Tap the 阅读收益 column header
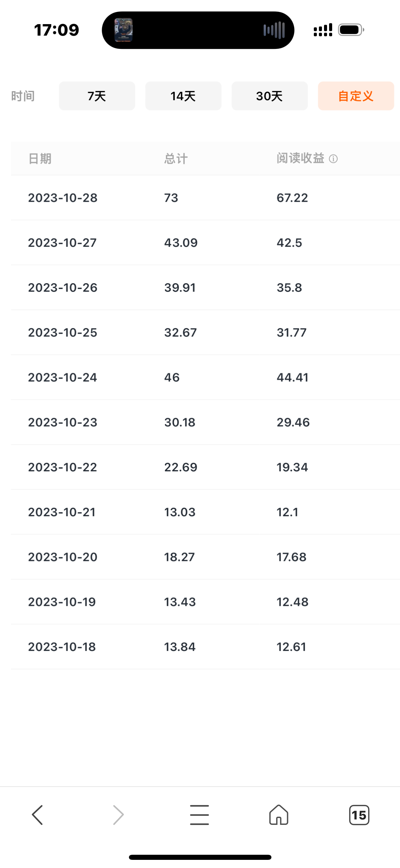The height and width of the screenshot is (868, 400). (x=301, y=158)
